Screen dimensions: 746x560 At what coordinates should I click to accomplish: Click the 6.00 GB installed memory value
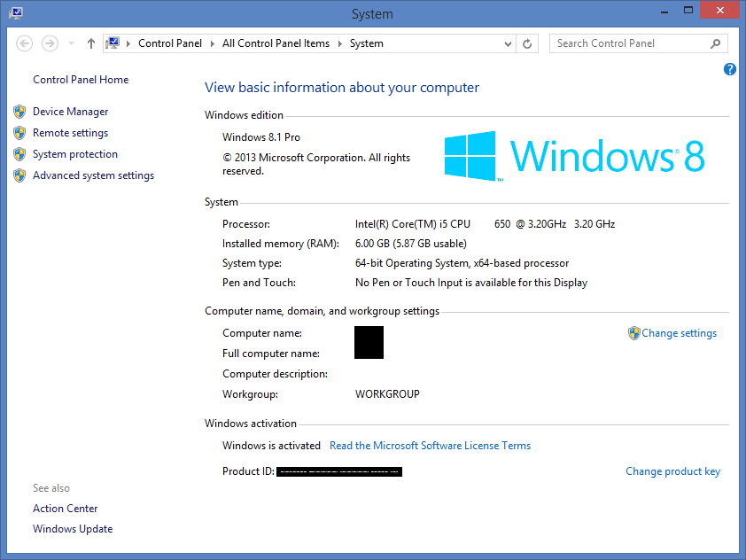coord(410,244)
